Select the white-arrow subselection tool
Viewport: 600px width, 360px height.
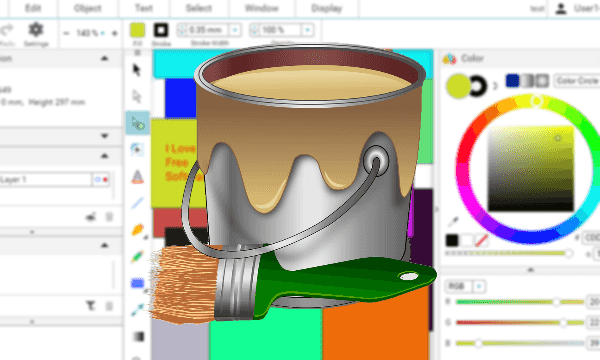pyautogui.click(x=137, y=96)
